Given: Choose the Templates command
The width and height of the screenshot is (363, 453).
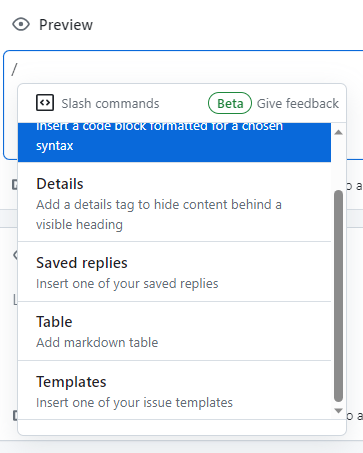Looking at the screenshot, I should pyautogui.click(x=174, y=390).
